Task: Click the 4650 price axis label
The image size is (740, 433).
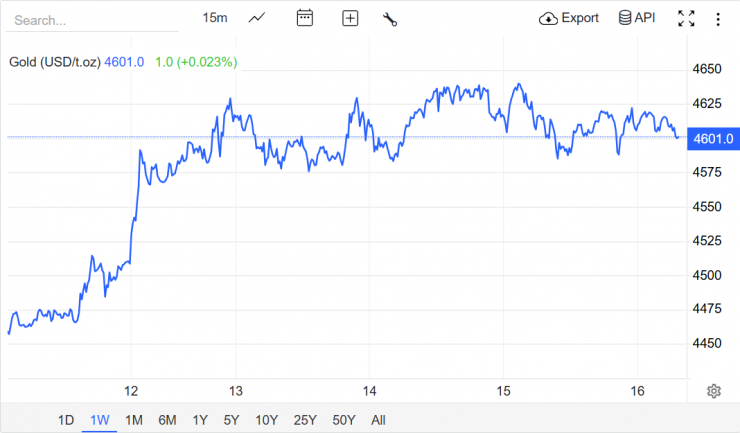Action: [706, 69]
